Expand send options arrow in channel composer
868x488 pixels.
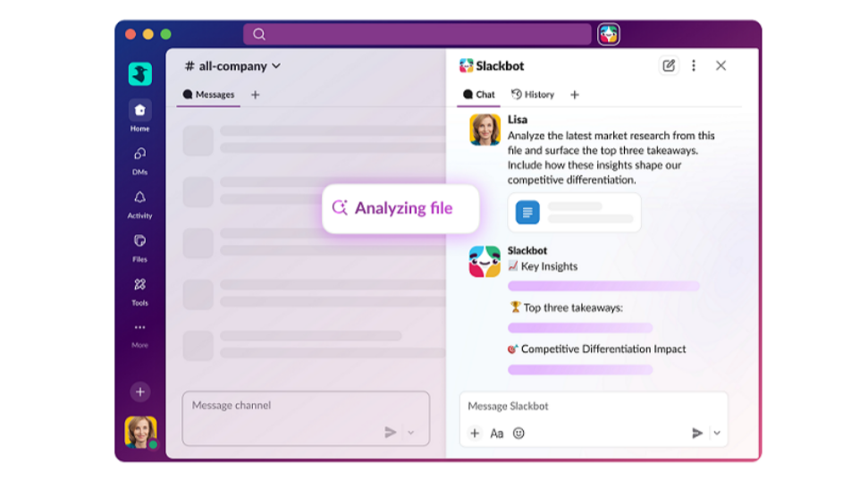411,433
